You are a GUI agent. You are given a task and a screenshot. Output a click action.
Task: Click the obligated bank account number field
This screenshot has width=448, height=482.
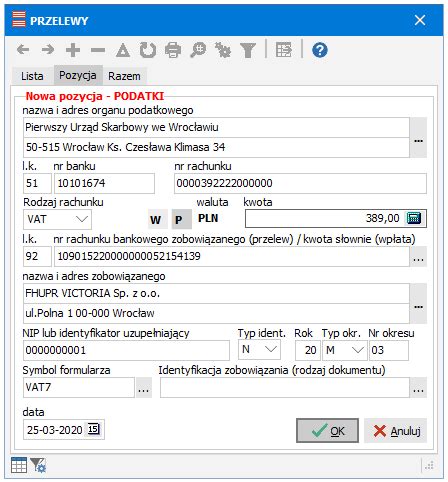pyautogui.click(x=232, y=256)
